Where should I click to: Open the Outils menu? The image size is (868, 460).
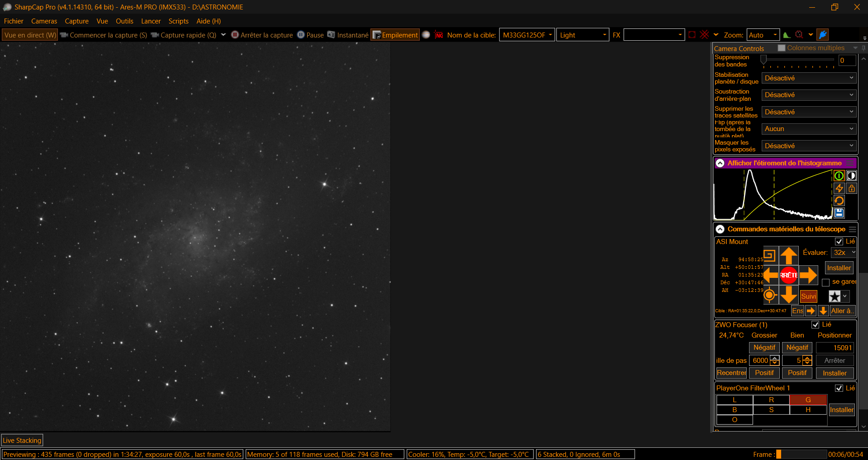click(124, 21)
